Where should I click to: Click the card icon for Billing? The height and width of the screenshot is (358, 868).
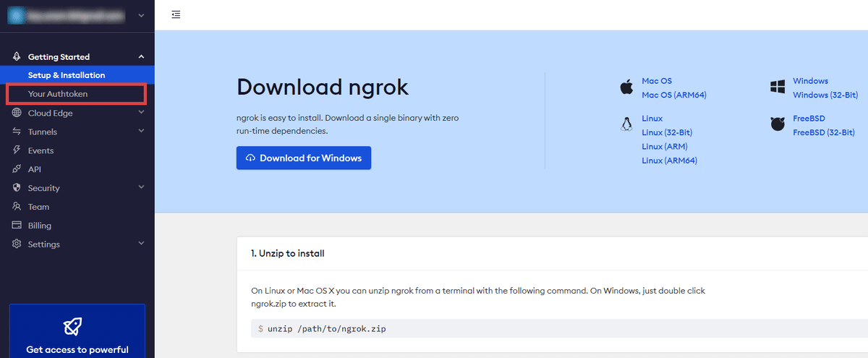coord(17,226)
